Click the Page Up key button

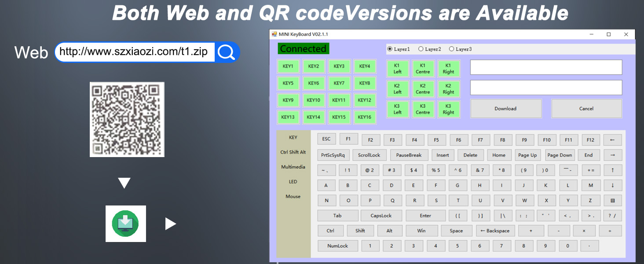click(528, 155)
